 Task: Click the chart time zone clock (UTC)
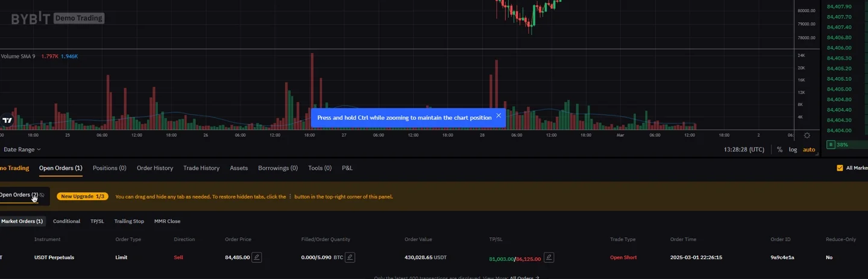(744, 149)
